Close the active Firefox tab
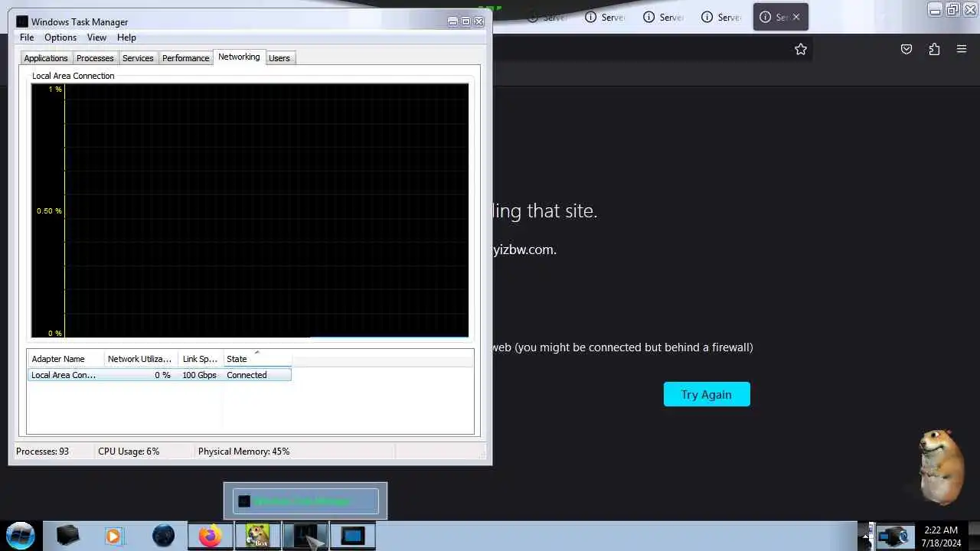980x551 pixels. pyautogui.click(x=795, y=17)
